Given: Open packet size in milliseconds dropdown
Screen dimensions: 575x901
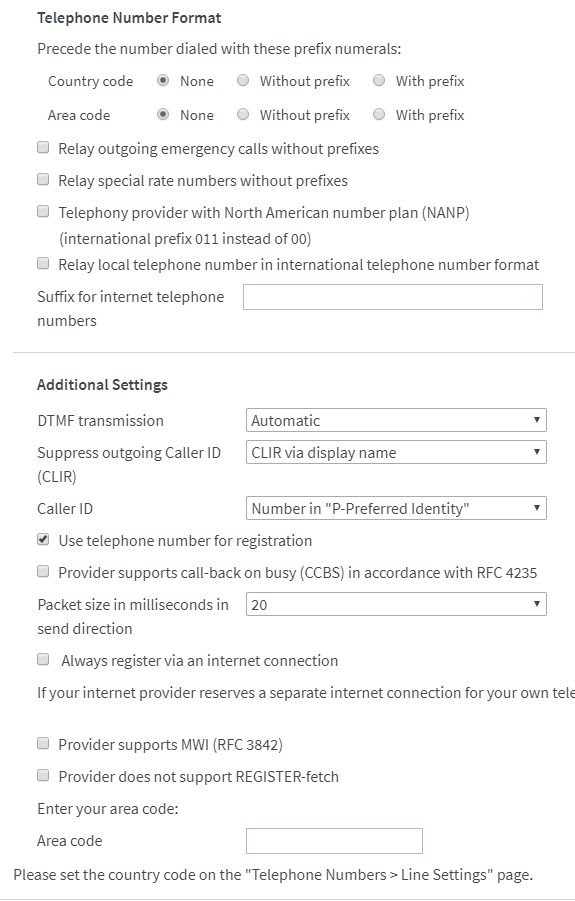Looking at the screenshot, I should [396, 604].
